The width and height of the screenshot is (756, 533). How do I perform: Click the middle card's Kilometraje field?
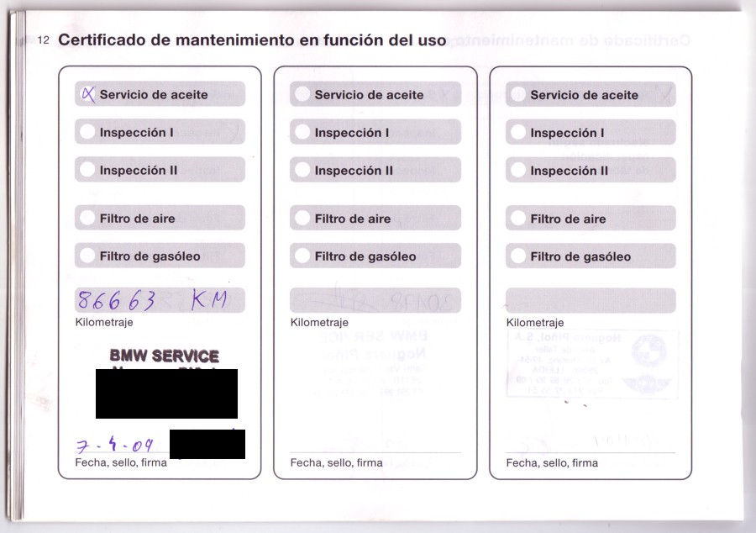click(375, 300)
